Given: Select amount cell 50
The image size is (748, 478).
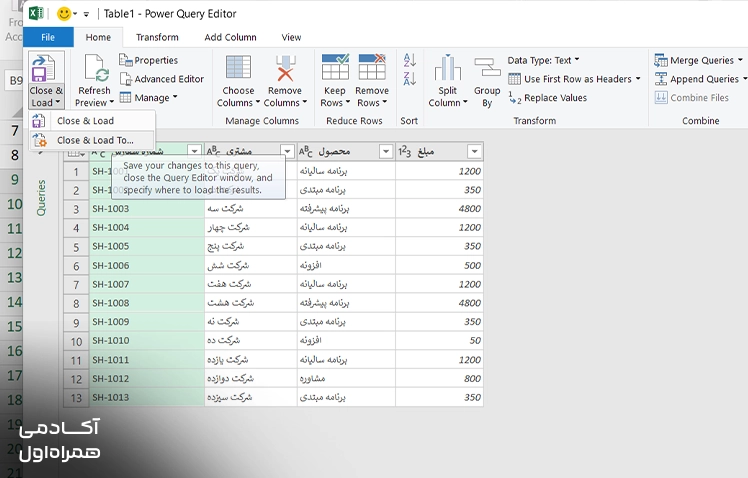Looking at the screenshot, I should click(x=439, y=341).
